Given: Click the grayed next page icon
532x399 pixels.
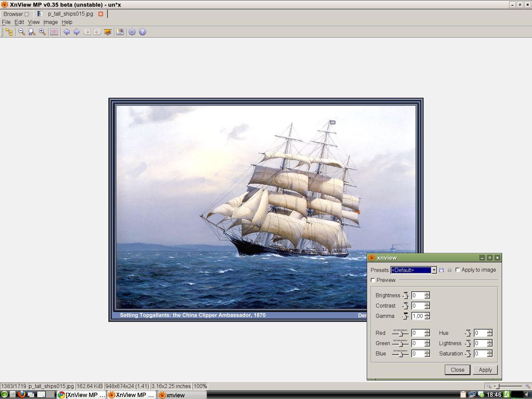Looking at the screenshot, I should point(97,32).
